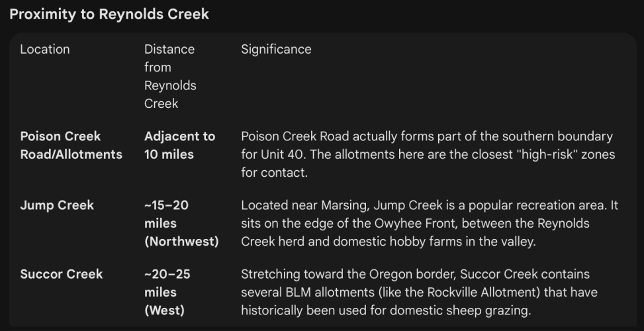This screenshot has height=331, width=644.
Task: Select the "~15–20 miles (Northwest)" distance cell
Action: coord(181,223)
